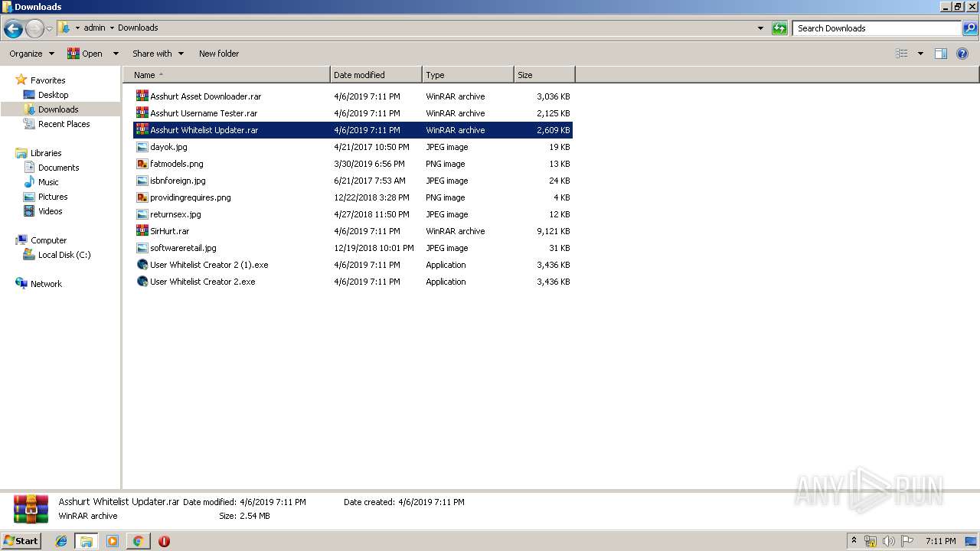Open the view options dropdown arrow
Viewport: 980px width, 551px height.
point(920,54)
